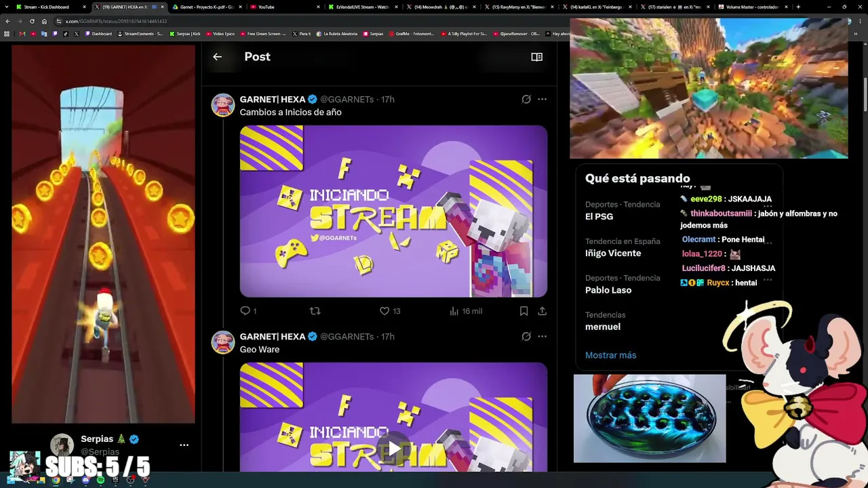Open @GGARNETs handle on the 'Geo Ware' post

coord(347,337)
